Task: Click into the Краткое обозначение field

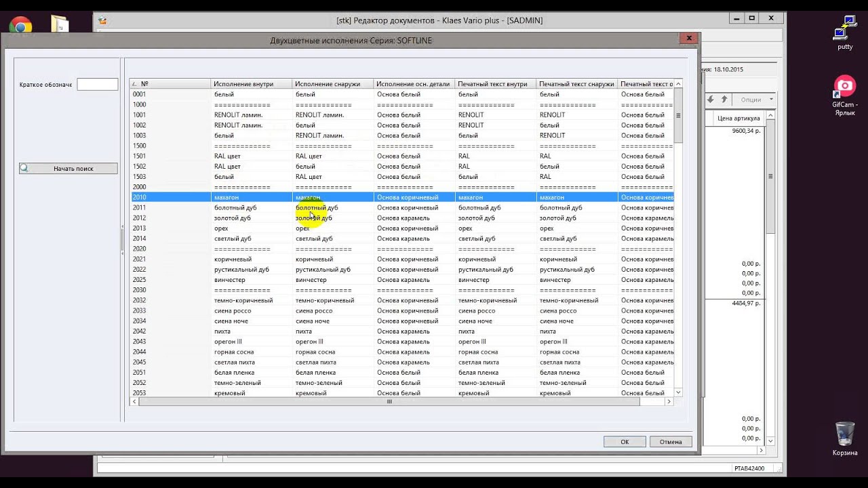Action: 98,84
